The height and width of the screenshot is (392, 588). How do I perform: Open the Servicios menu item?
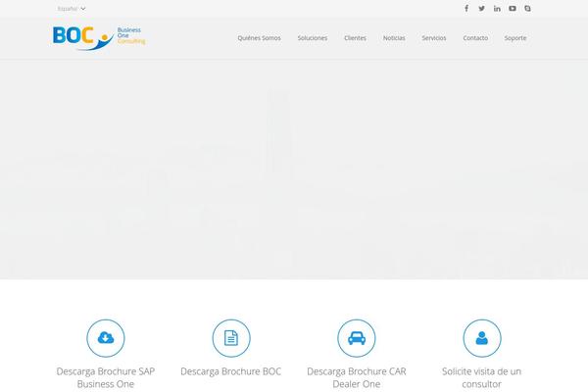pyautogui.click(x=434, y=38)
